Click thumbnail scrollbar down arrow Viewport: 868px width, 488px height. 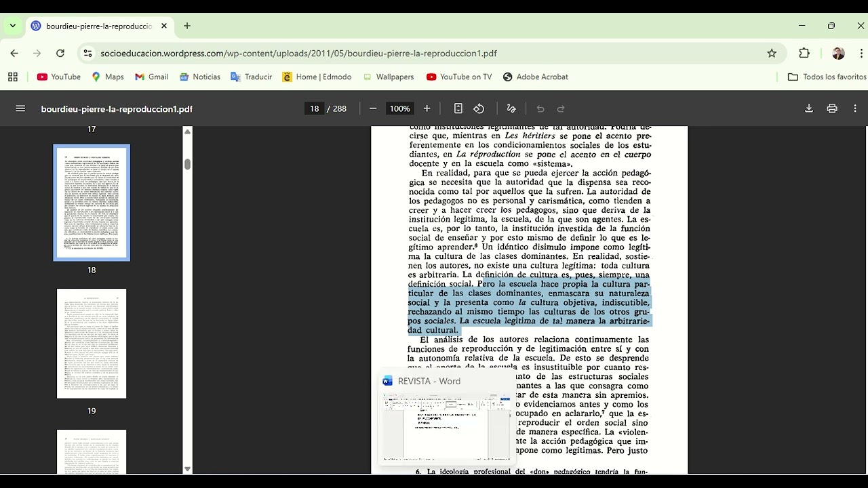click(188, 469)
